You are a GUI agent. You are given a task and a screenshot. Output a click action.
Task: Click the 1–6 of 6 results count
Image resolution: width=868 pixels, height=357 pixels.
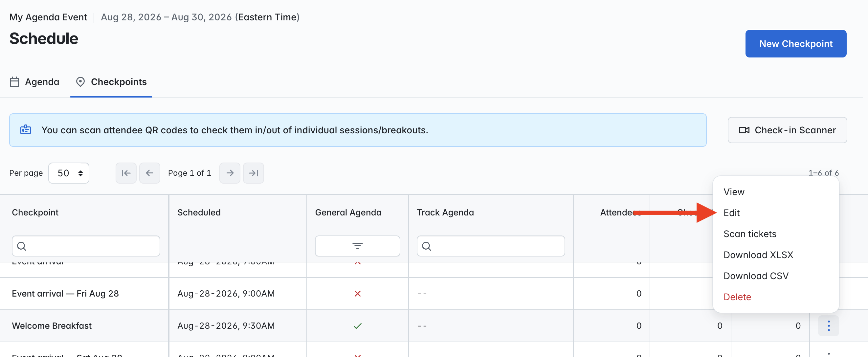(824, 173)
